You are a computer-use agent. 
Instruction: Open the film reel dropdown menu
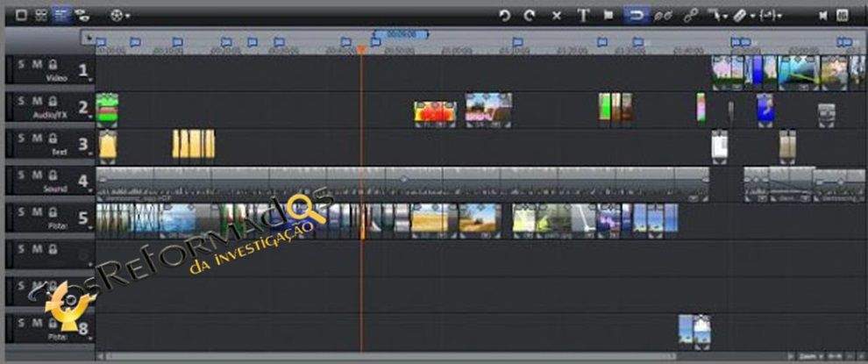click(121, 16)
